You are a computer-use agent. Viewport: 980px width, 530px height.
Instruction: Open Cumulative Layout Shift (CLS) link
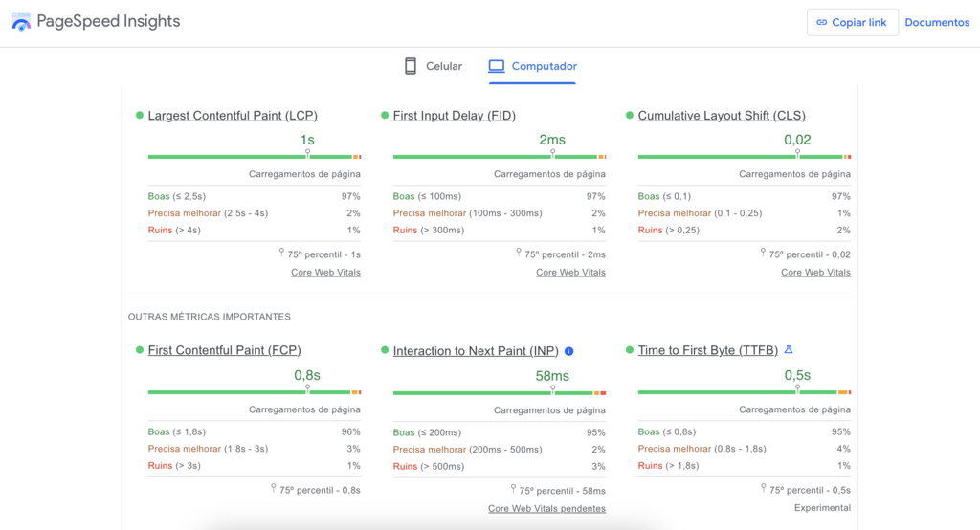(722, 116)
